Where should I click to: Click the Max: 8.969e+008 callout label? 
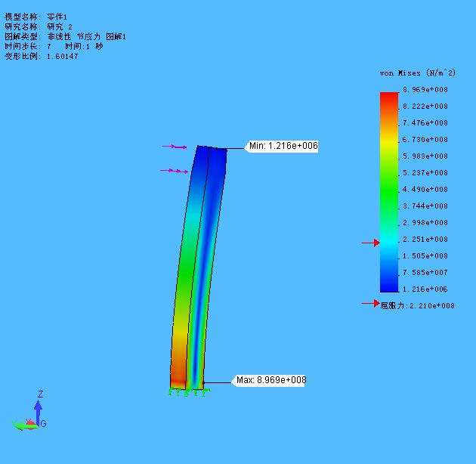click(270, 380)
